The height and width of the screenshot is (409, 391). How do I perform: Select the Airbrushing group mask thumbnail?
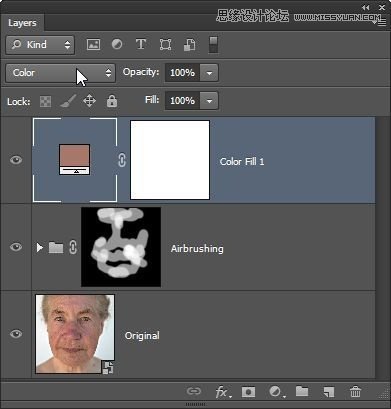121,247
